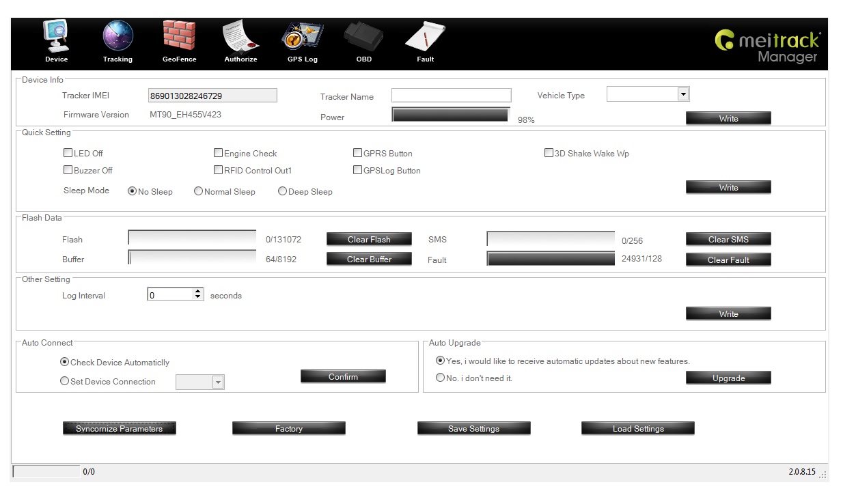The width and height of the screenshot is (856, 504).
Task: Tick the Engine Check checkbox
Action: pos(219,153)
